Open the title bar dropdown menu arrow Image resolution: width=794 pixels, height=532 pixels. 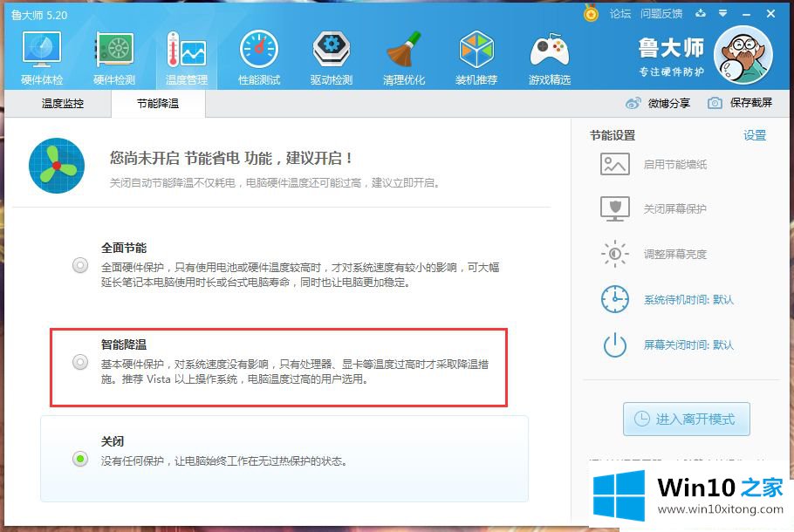coord(723,13)
